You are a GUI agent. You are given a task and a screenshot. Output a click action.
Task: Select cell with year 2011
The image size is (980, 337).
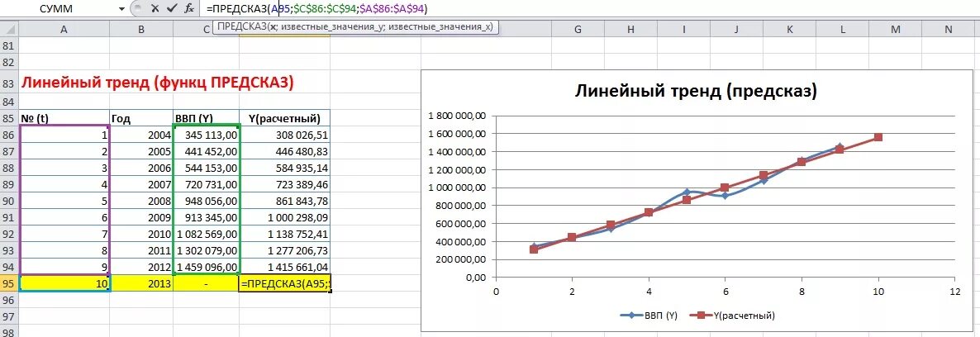[x=141, y=251]
